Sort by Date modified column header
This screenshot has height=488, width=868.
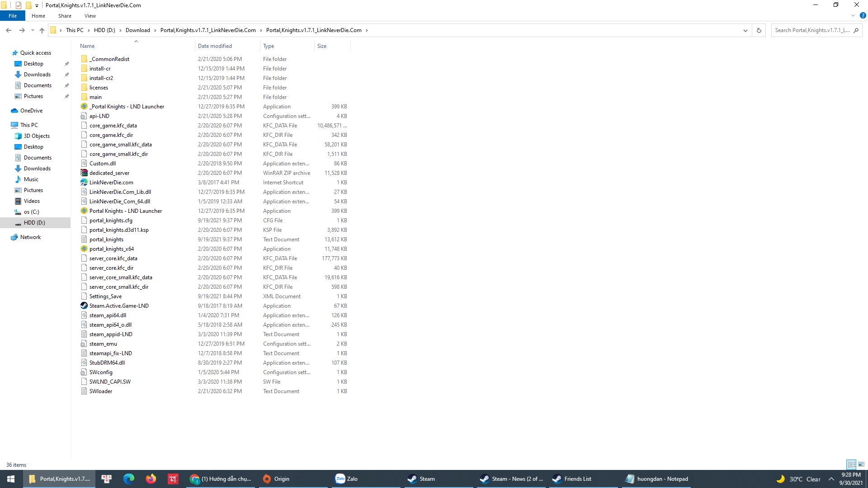point(215,46)
